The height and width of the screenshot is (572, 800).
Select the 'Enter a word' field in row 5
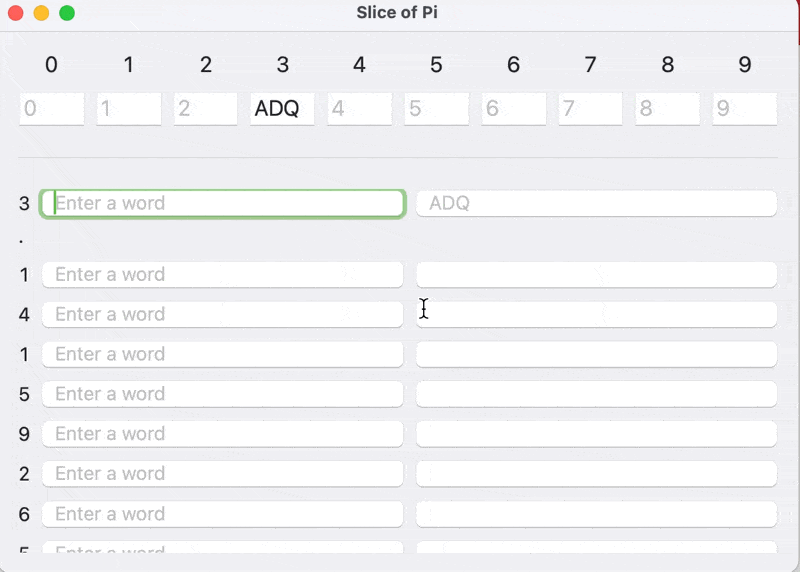(222, 394)
